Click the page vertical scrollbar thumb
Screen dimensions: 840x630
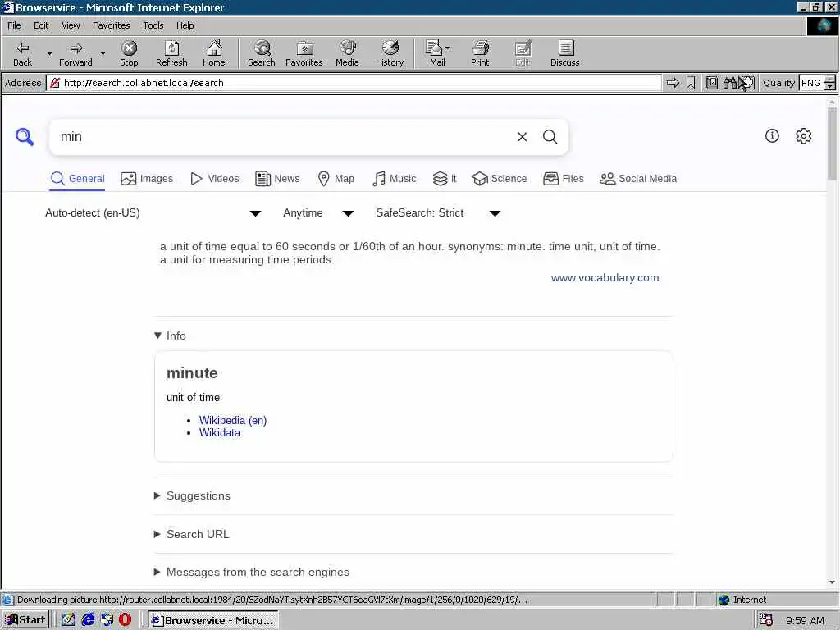[x=832, y=144]
